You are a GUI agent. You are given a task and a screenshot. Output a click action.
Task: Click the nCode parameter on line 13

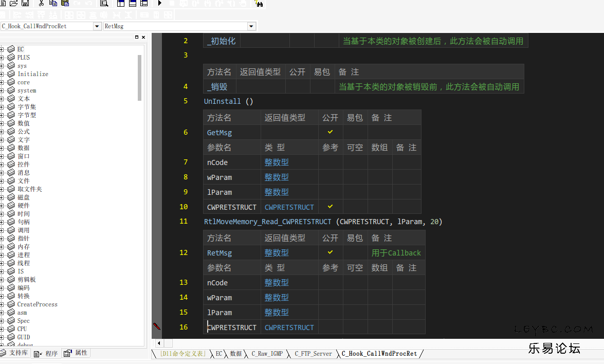point(217,282)
